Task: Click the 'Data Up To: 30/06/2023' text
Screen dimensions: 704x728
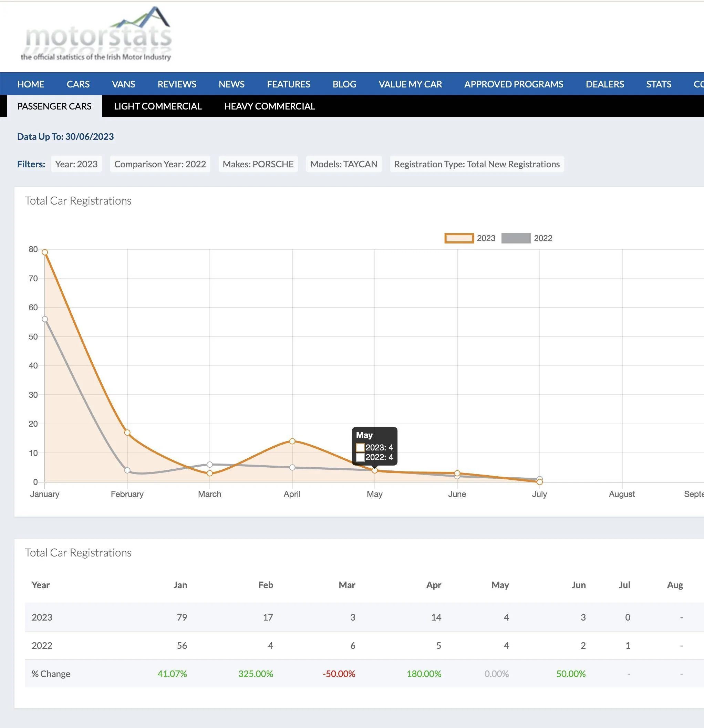Action: point(65,137)
